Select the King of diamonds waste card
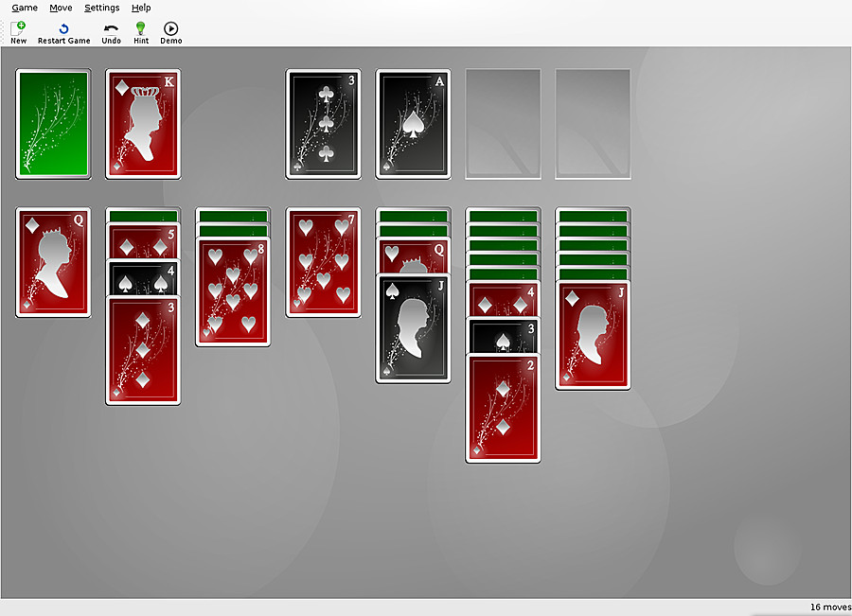This screenshot has width=852, height=616. point(143,124)
